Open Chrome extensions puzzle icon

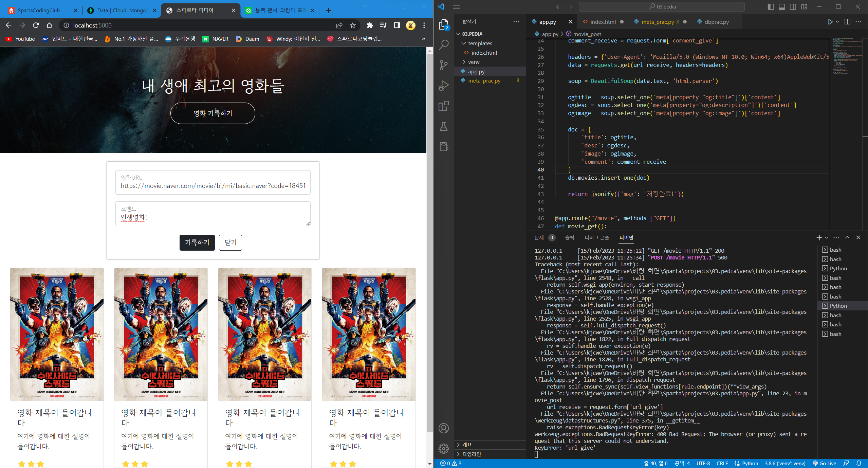[370, 25]
